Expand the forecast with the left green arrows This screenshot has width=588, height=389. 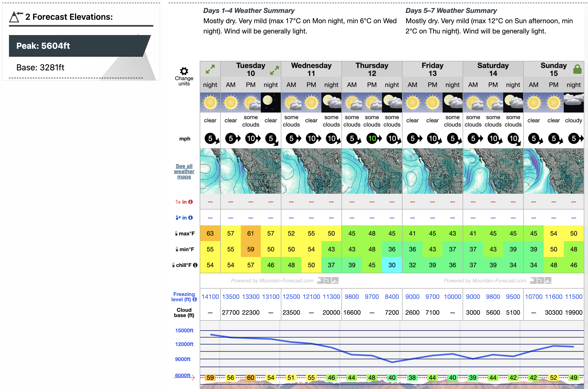(210, 69)
